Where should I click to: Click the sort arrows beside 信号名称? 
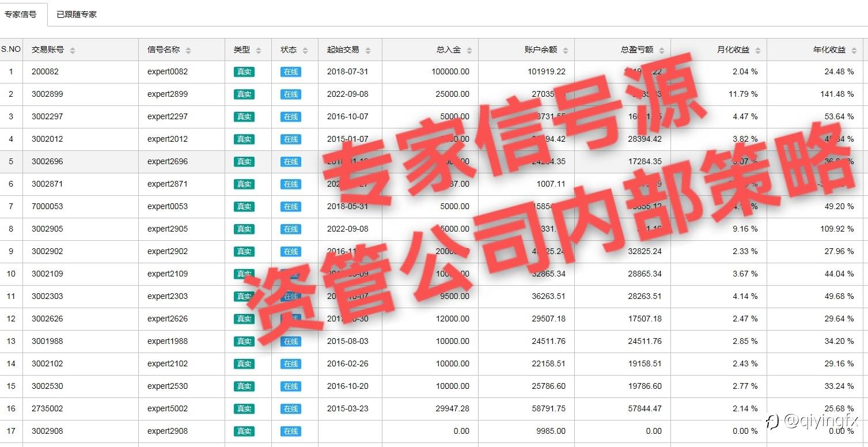click(x=188, y=51)
